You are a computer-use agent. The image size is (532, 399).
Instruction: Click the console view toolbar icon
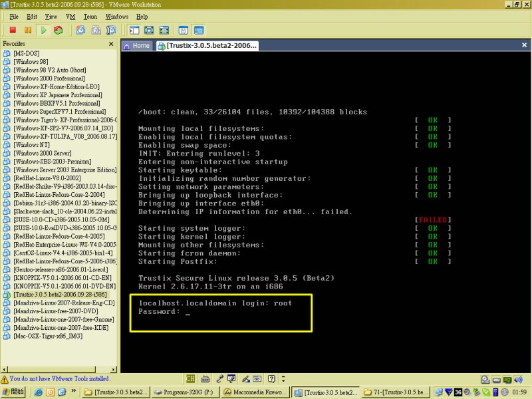click(x=199, y=30)
